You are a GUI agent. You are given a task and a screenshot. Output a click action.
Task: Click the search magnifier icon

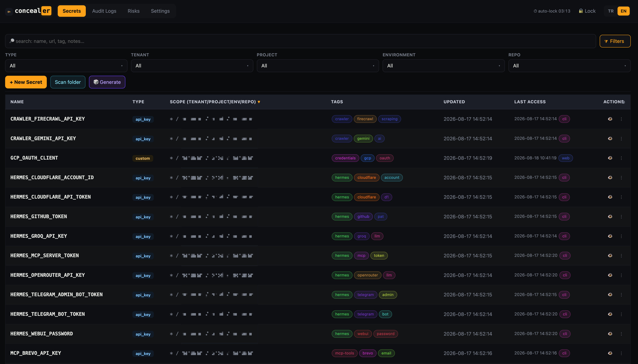pyautogui.click(x=12, y=41)
